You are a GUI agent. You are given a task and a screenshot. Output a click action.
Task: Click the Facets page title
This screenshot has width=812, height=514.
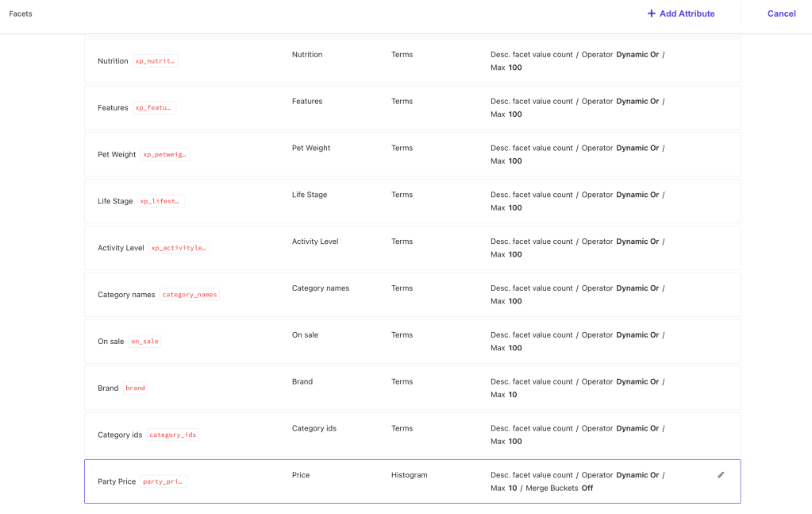coord(21,14)
